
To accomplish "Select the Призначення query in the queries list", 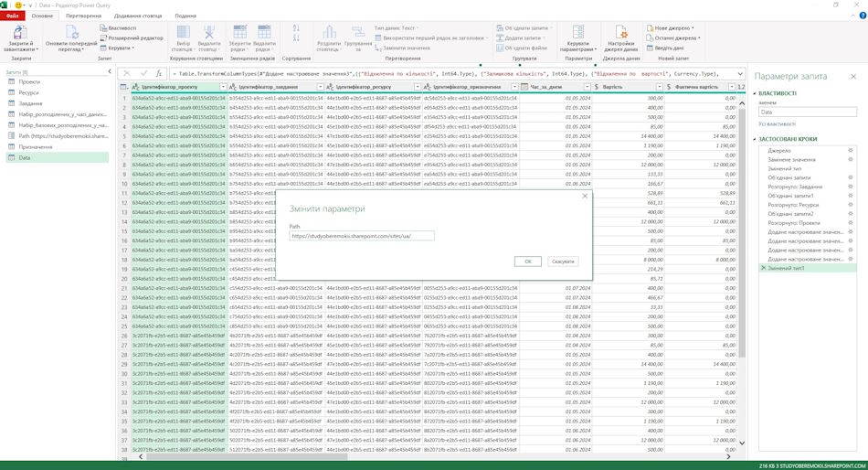I will (x=57, y=147).
